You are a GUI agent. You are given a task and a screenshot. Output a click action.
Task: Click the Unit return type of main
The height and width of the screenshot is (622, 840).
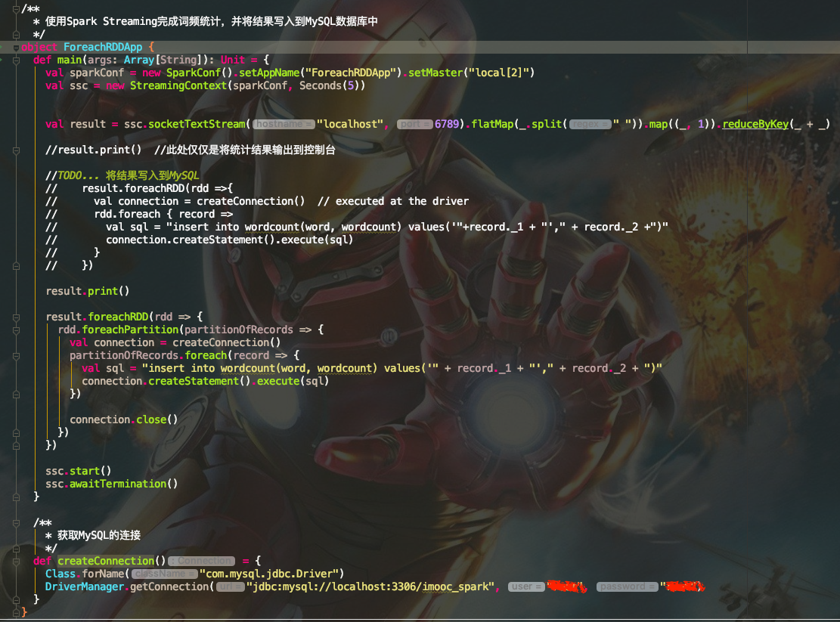(233, 60)
